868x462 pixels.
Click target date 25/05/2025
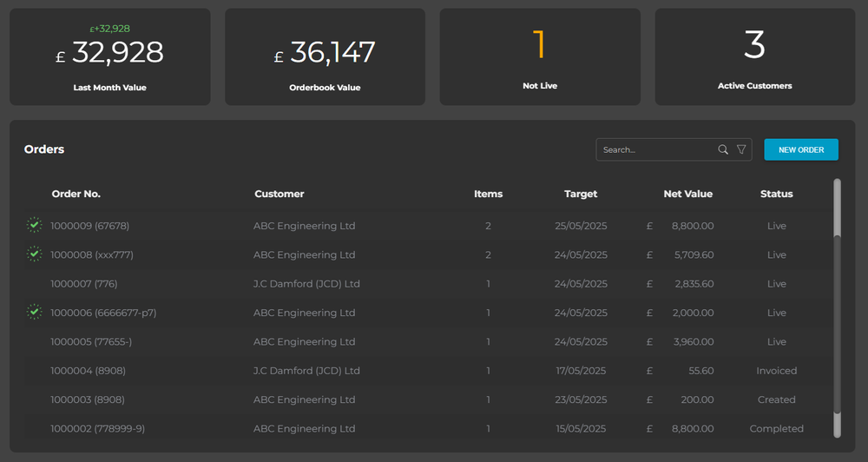pos(581,226)
